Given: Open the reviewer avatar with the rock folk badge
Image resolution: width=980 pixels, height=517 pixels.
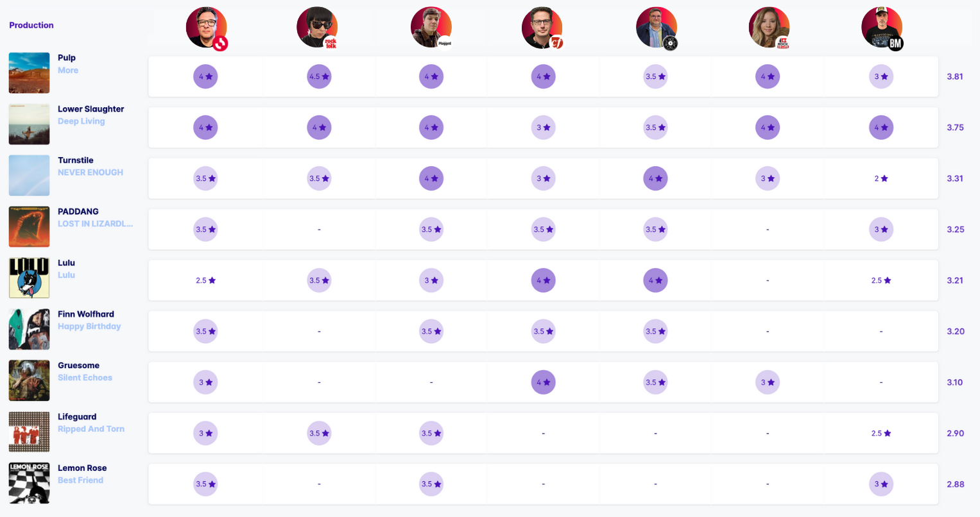Looking at the screenshot, I should pyautogui.click(x=317, y=28).
